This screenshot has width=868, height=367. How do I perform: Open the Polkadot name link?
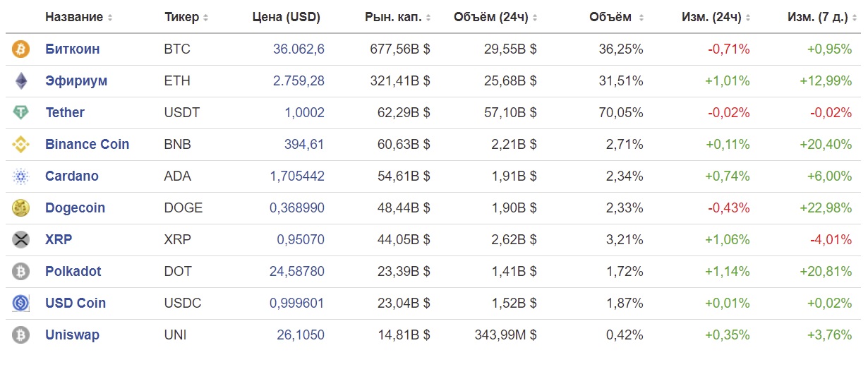coord(73,272)
